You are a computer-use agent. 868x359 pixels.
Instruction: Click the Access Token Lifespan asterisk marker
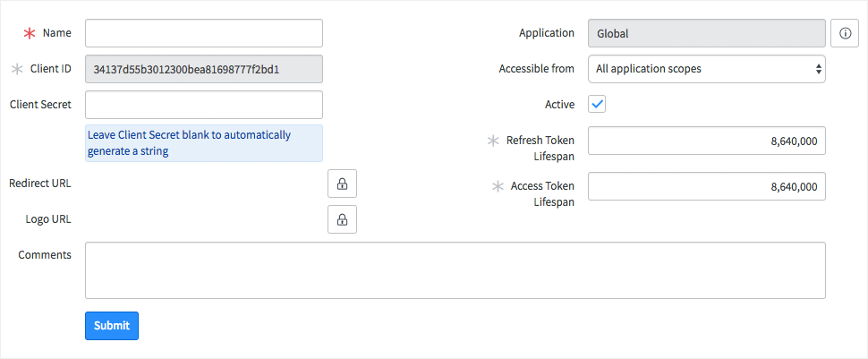point(497,186)
